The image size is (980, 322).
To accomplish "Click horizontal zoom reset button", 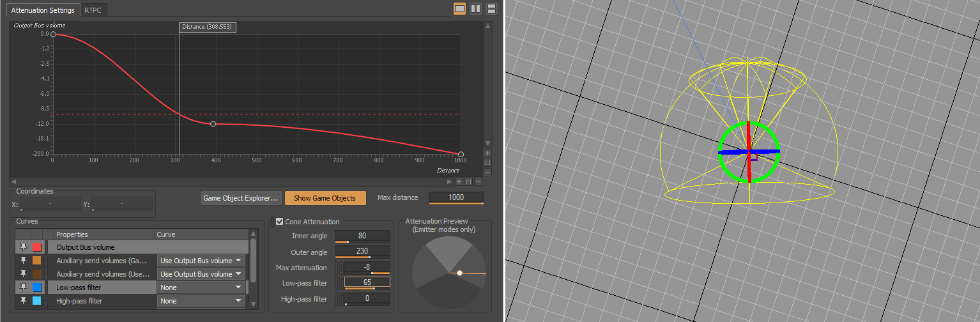I will pos(468,181).
